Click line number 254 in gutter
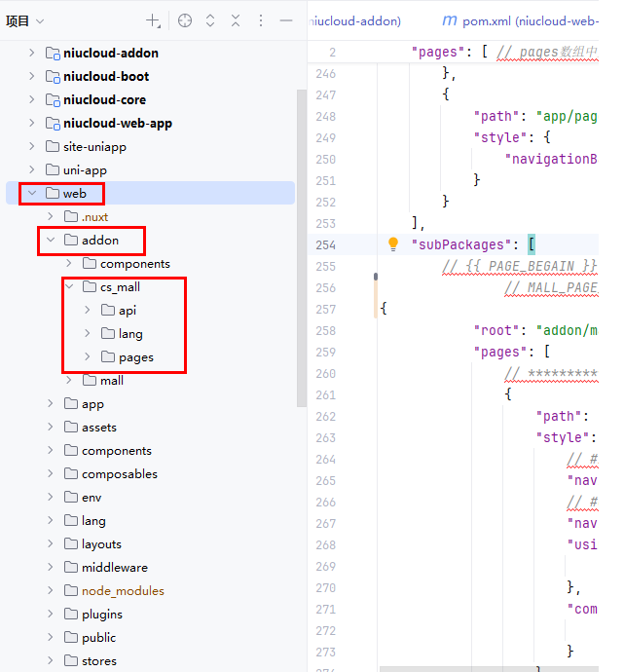Viewport: 624px width, 672px height. 326,244
